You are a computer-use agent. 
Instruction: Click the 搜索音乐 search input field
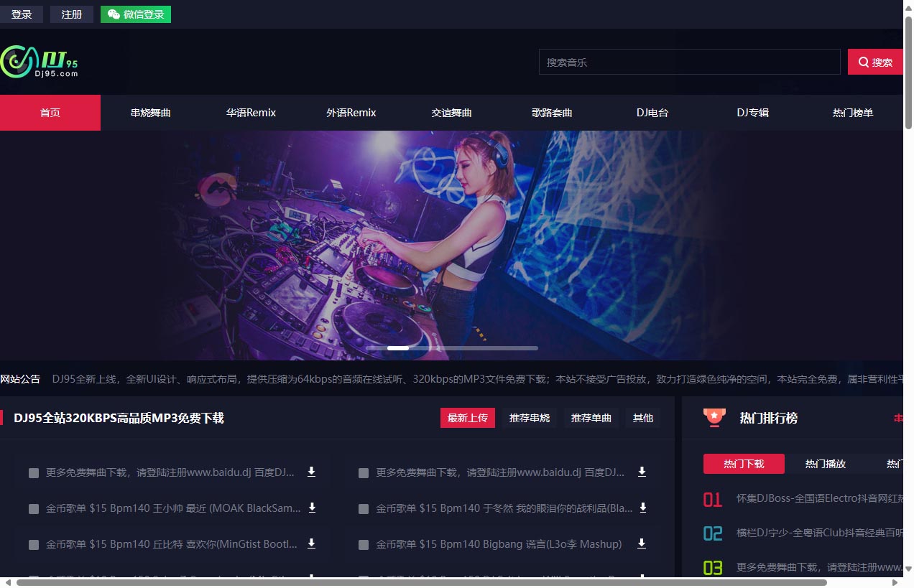point(689,62)
